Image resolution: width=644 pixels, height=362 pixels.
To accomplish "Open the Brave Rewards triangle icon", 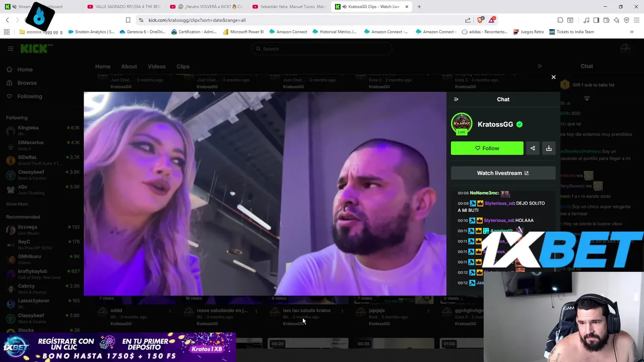I will click(492, 20).
